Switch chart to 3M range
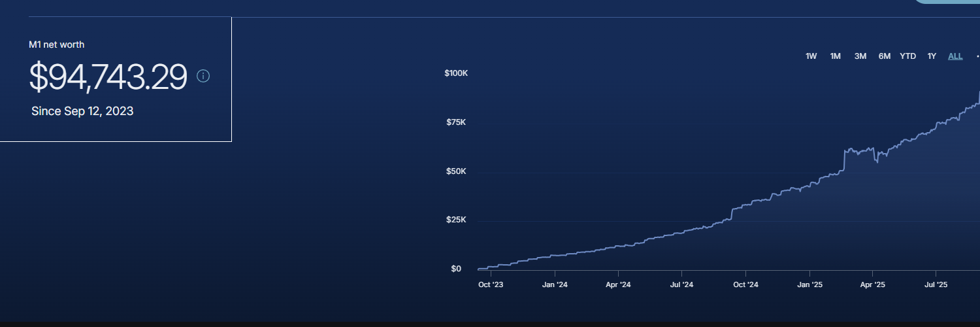This screenshot has height=327, width=980. coord(860,56)
